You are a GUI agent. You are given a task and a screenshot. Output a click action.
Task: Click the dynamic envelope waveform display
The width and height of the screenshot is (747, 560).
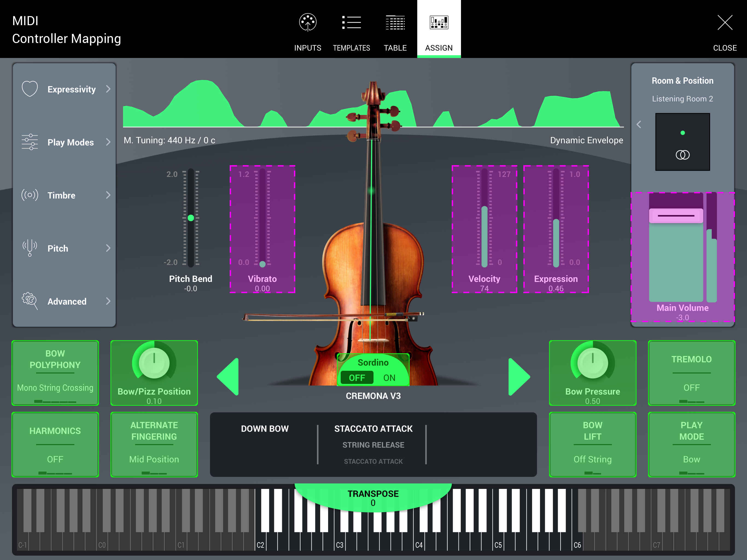click(373, 103)
